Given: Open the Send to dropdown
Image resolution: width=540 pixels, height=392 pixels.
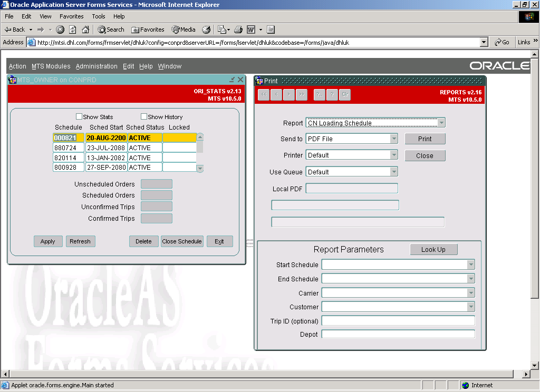Looking at the screenshot, I should [x=394, y=139].
